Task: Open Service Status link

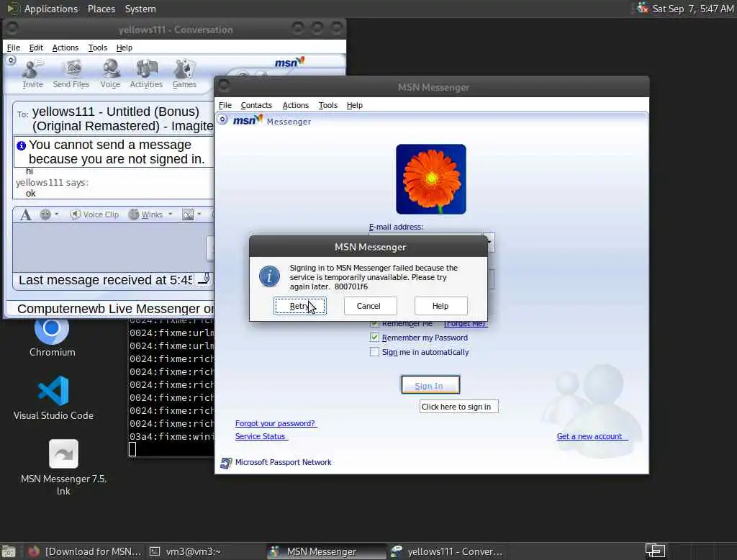Action: (261, 436)
